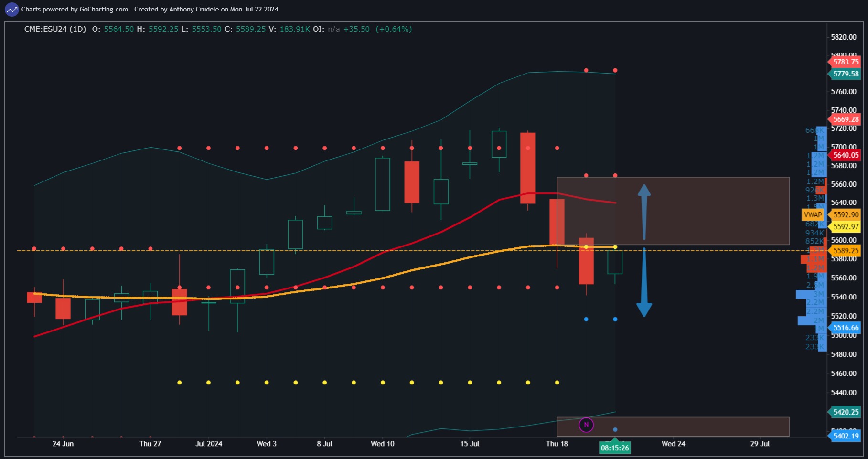The image size is (868, 459).
Task: Click the Thu 27 date label
Action: click(x=150, y=444)
